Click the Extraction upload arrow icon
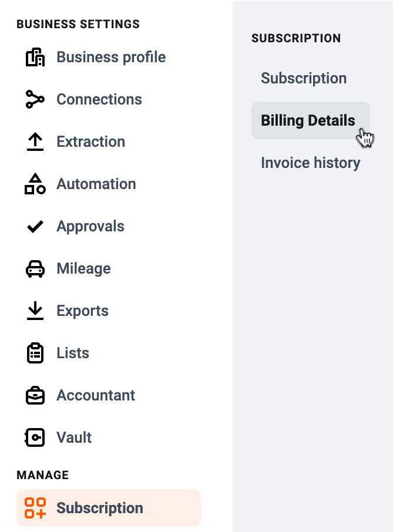This screenshot has height=532, width=393. click(x=35, y=142)
